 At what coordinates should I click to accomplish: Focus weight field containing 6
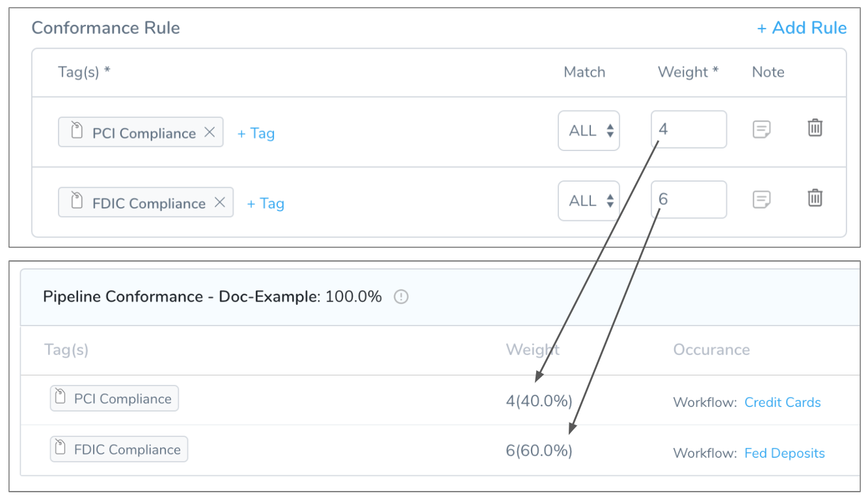coord(689,199)
